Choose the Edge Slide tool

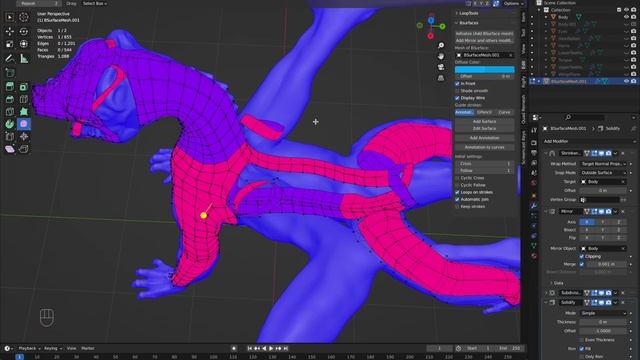(x=9, y=136)
